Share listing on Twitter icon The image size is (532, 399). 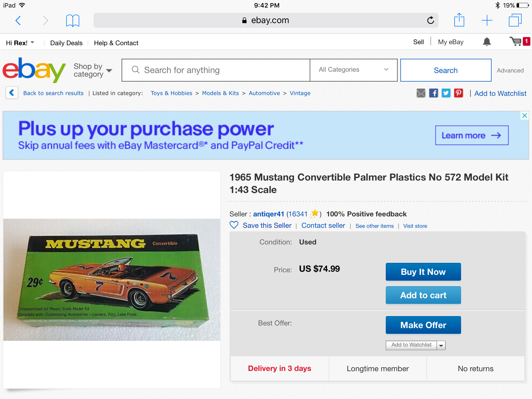click(446, 93)
